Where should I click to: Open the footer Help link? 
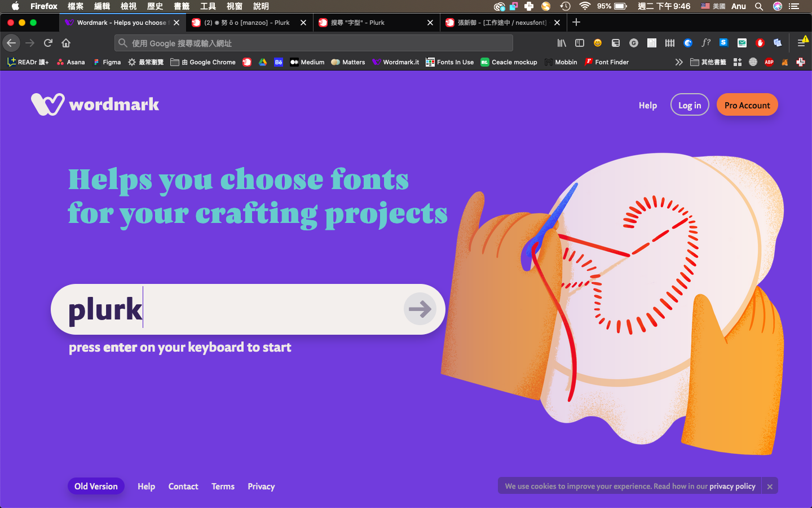pos(146,486)
